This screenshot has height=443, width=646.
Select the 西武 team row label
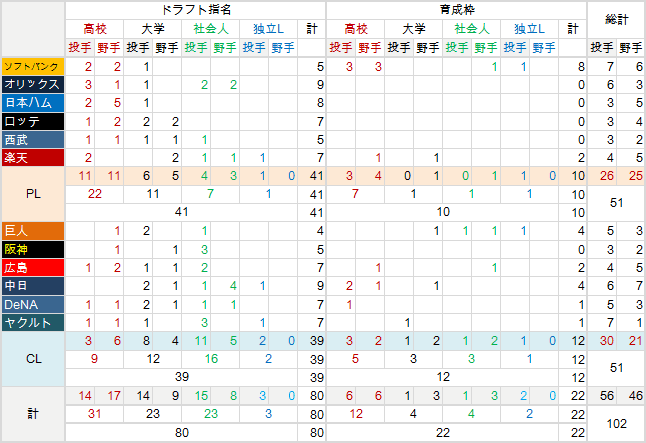(x=33, y=140)
